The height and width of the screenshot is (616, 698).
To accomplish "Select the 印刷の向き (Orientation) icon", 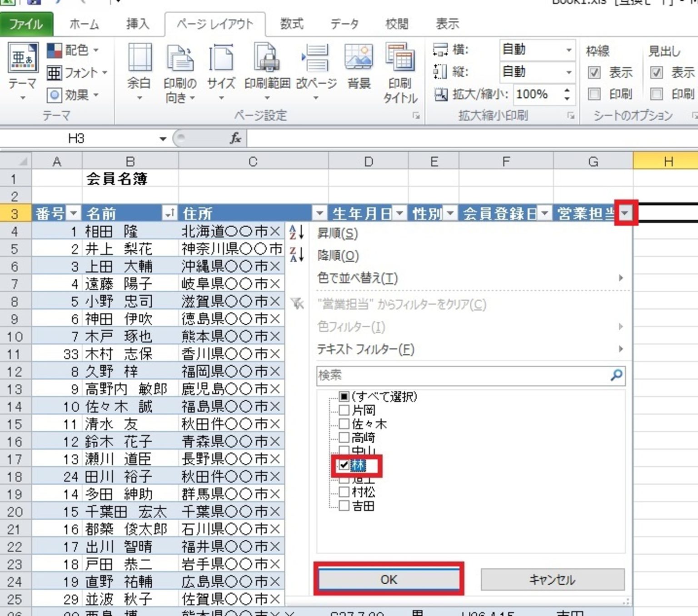I will tap(180, 73).
